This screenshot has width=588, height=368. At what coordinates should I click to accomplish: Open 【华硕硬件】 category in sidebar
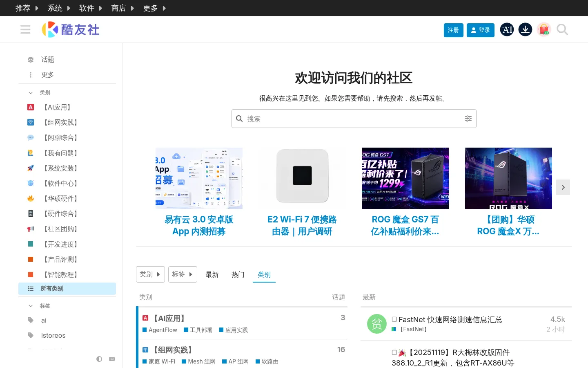click(67, 199)
